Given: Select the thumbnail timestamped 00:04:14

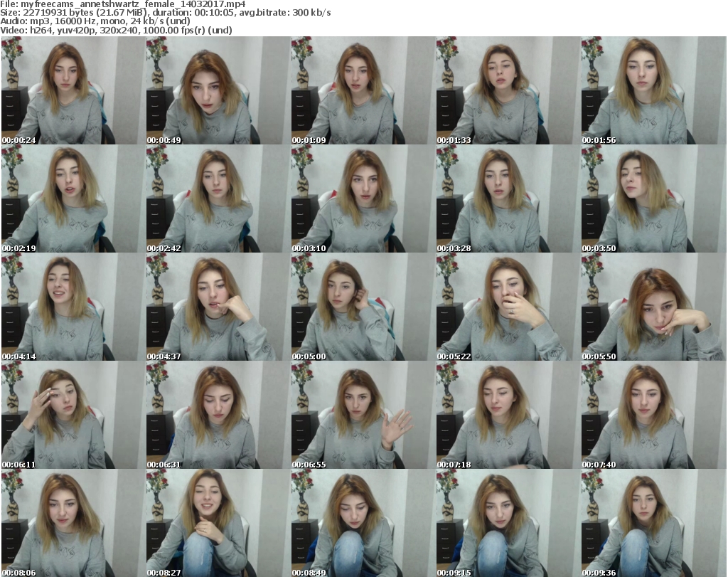Looking at the screenshot, I should pos(73,307).
